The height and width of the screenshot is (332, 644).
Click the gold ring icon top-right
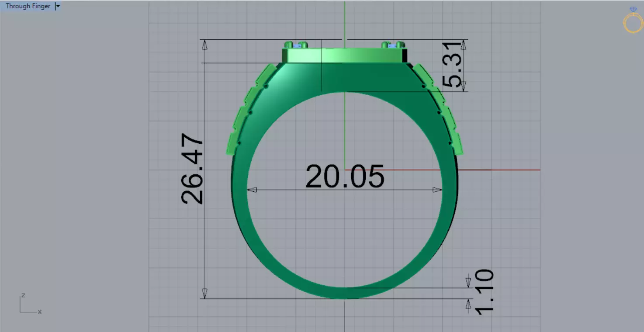(x=633, y=20)
